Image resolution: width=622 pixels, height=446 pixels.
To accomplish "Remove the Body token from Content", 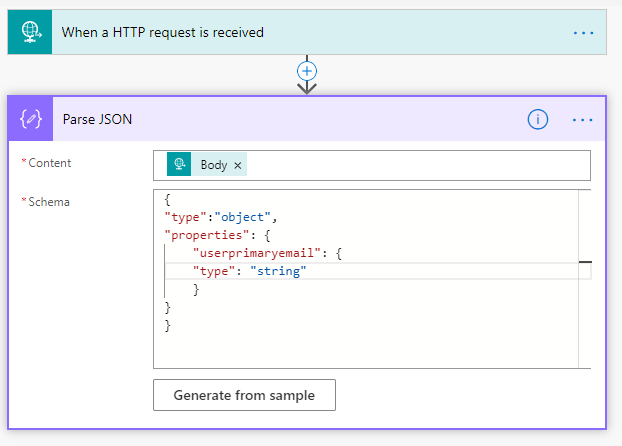I will coord(238,165).
